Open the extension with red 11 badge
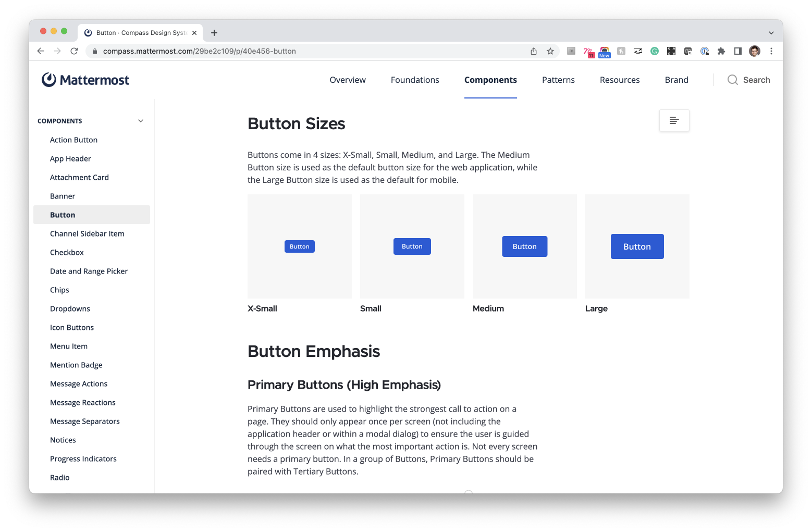812x532 pixels. pyautogui.click(x=588, y=52)
